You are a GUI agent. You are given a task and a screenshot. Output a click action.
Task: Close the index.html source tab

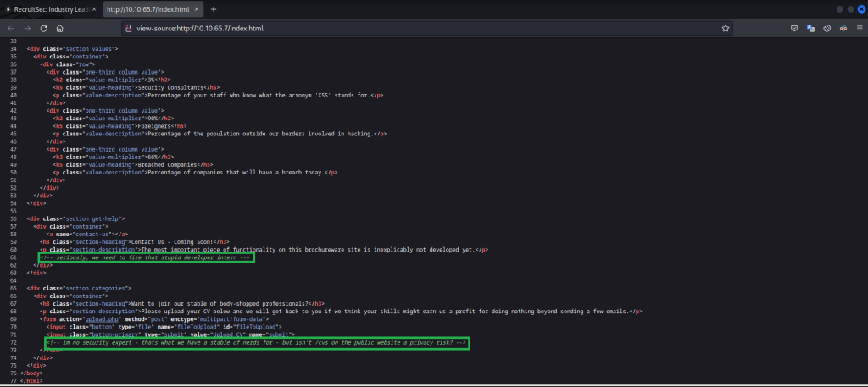[196, 8]
